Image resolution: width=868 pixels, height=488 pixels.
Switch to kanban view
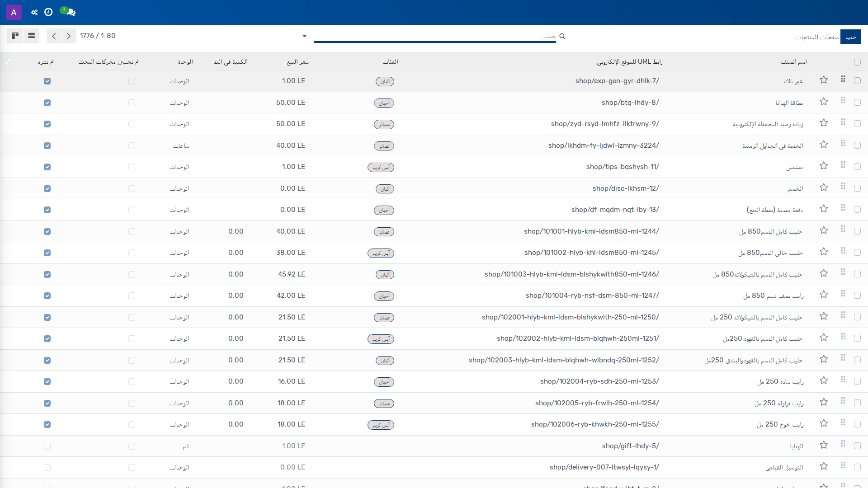pyautogui.click(x=15, y=36)
